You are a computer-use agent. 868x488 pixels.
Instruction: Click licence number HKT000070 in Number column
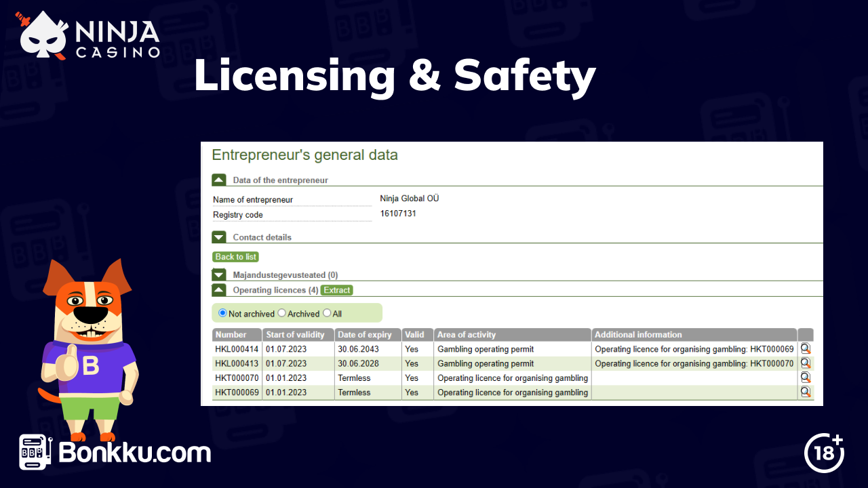tap(237, 378)
